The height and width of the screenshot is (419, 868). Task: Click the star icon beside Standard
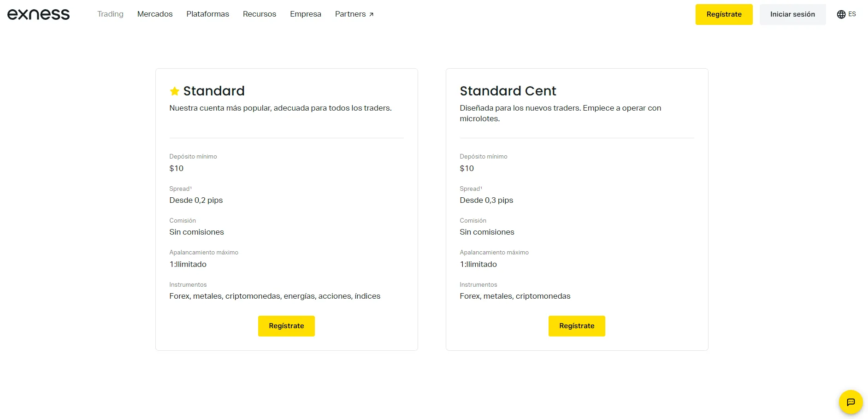tap(175, 91)
